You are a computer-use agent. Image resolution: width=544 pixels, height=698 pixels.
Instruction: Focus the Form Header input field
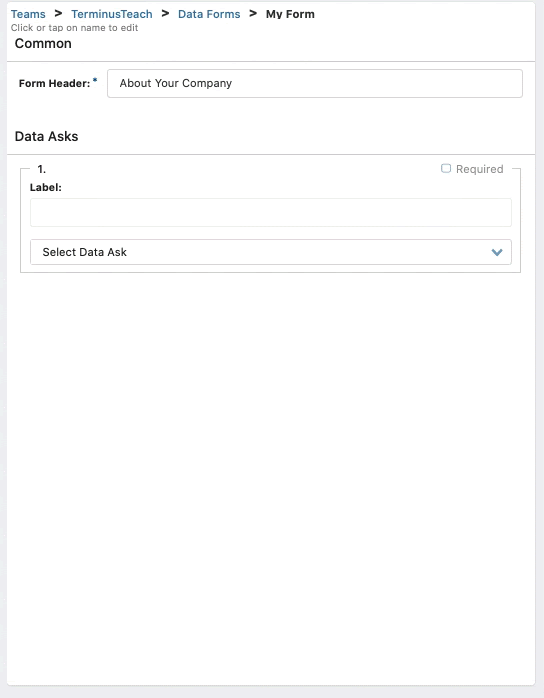pos(315,83)
